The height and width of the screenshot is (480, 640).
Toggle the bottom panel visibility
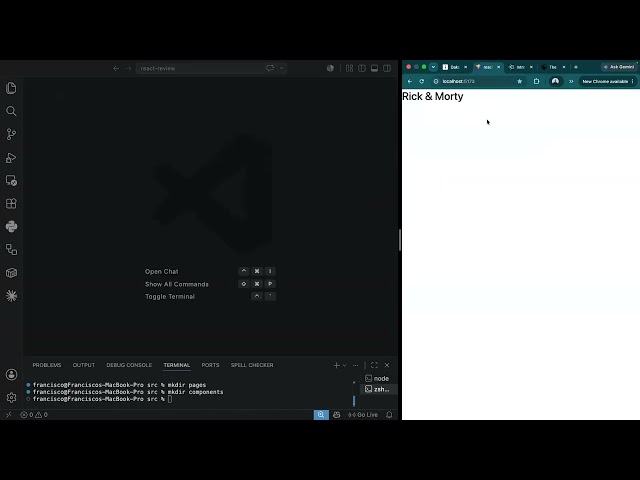(x=374, y=68)
